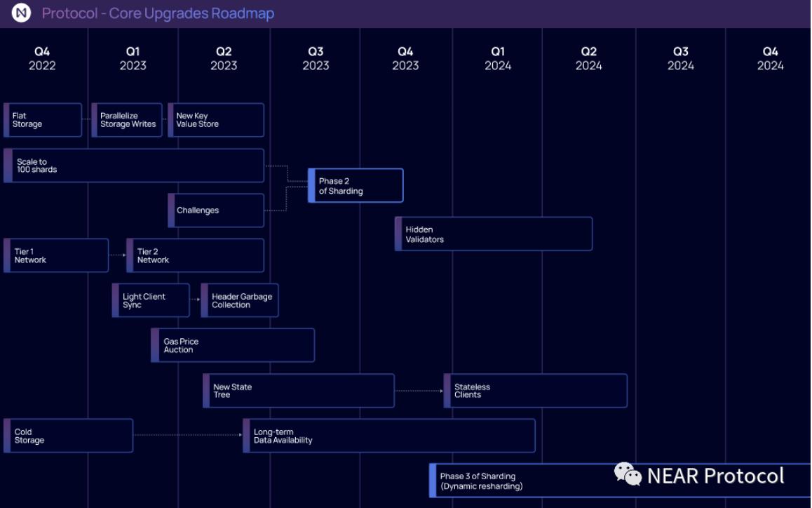Viewport: 812px width, 508px height.
Task: Select the Parallelize Storage Writes block
Action: point(127,120)
